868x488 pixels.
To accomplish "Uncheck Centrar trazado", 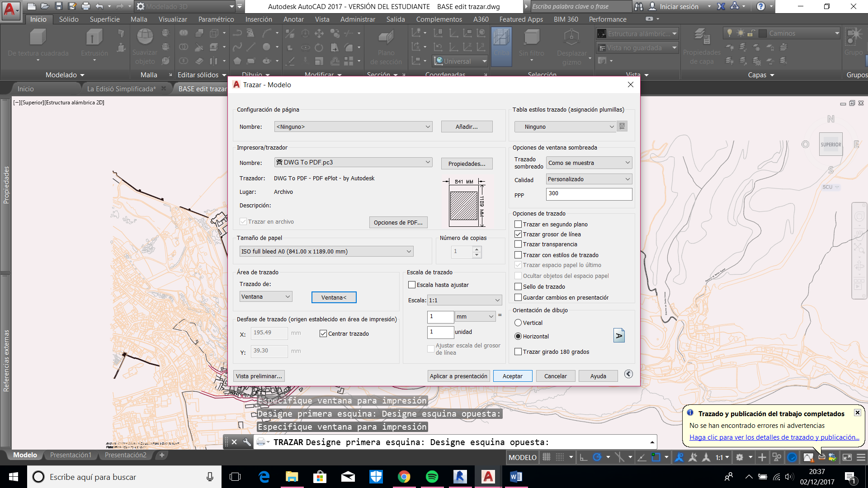I will 323,333.
